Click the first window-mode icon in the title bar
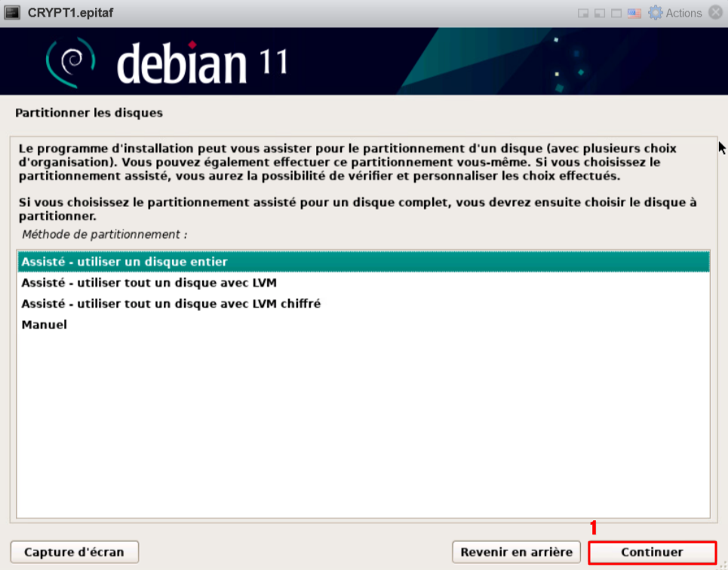 pyautogui.click(x=583, y=14)
